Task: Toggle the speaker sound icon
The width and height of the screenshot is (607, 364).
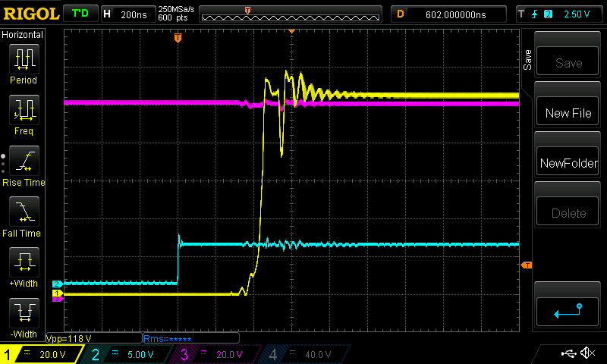Action: 587,353
